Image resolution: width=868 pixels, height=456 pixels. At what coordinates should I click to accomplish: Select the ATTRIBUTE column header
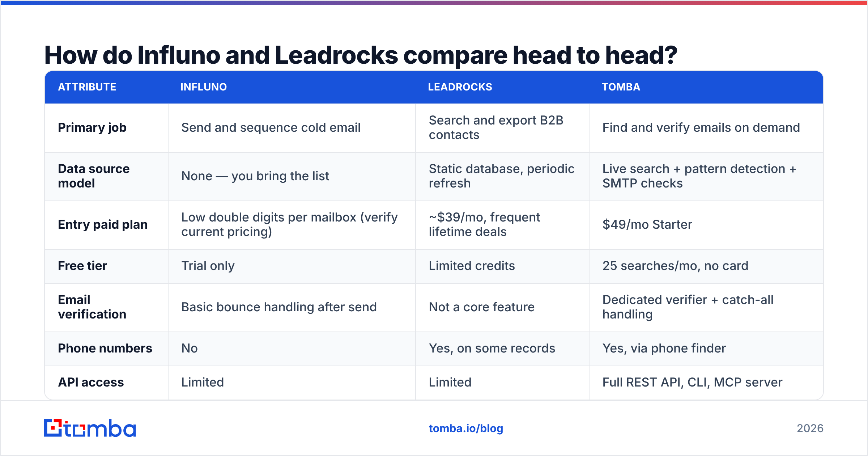(x=87, y=87)
